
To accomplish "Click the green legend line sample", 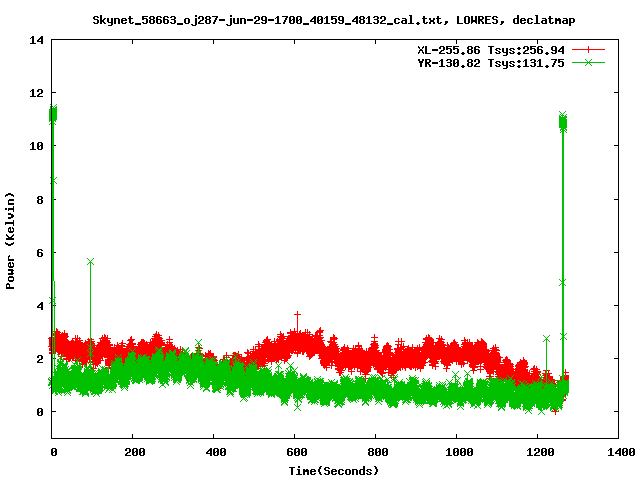I will (x=588, y=62).
